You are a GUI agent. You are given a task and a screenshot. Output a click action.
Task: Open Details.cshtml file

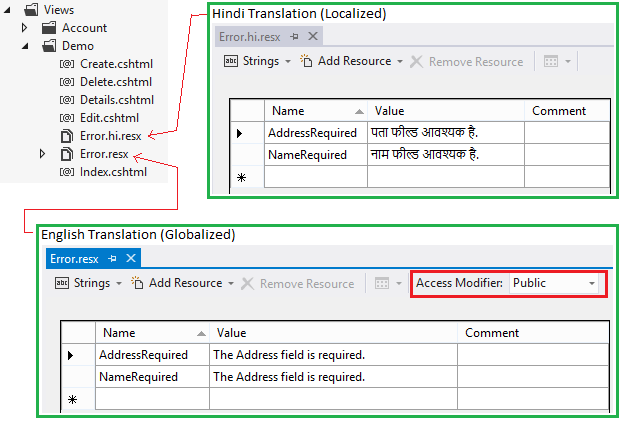[117, 100]
